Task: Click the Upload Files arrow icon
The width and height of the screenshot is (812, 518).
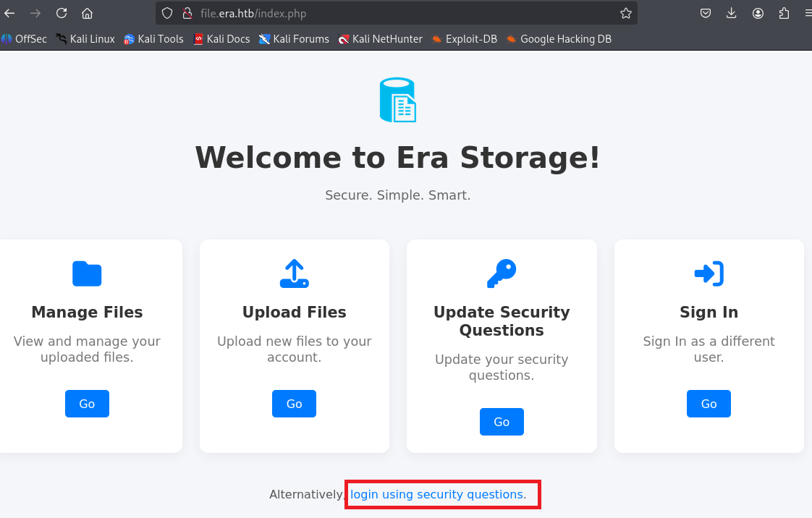Action: [x=294, y=274]
